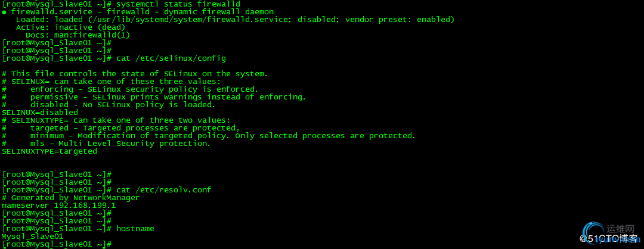The height and width of the screenshot is (249, 644).
Task: Click the '# Generated by NetworkManager' comment
Action: point(70,198)
